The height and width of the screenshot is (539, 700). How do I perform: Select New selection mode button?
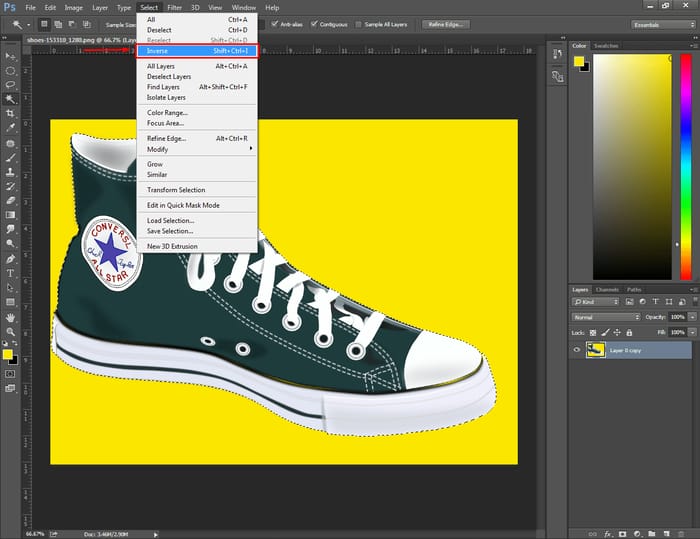(44, 24)
